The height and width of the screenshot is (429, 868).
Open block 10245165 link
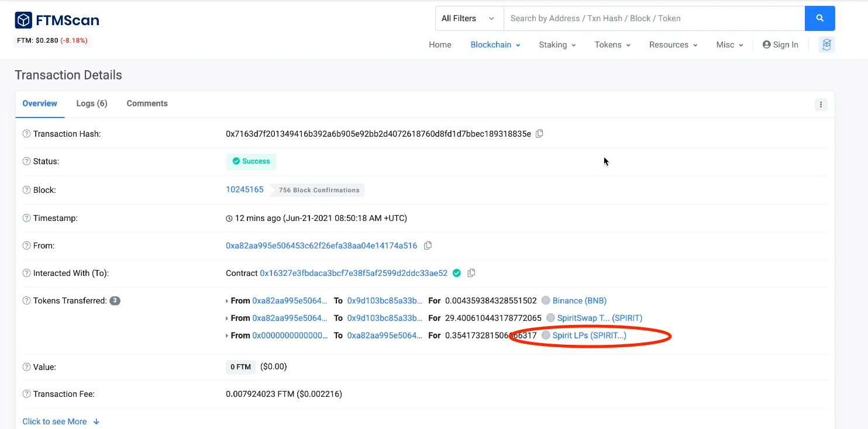244,189
